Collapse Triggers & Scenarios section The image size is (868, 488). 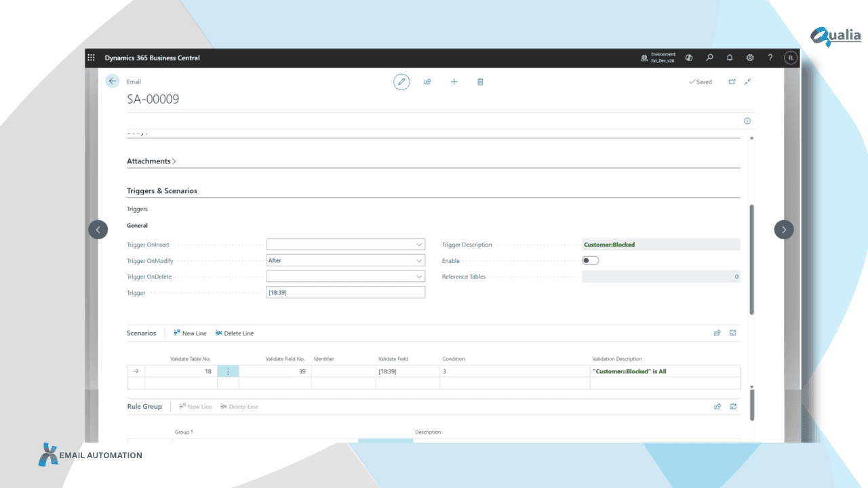(162, 191)
